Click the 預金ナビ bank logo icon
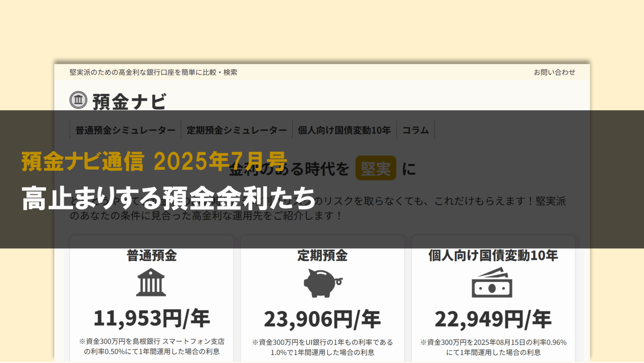The height and width of the screenshot is (363, 644). point(78,100)
